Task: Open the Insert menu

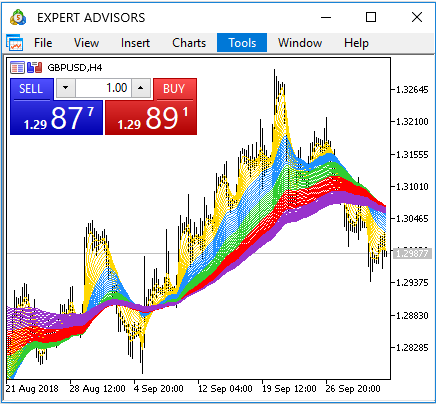Action: point(135,43)
